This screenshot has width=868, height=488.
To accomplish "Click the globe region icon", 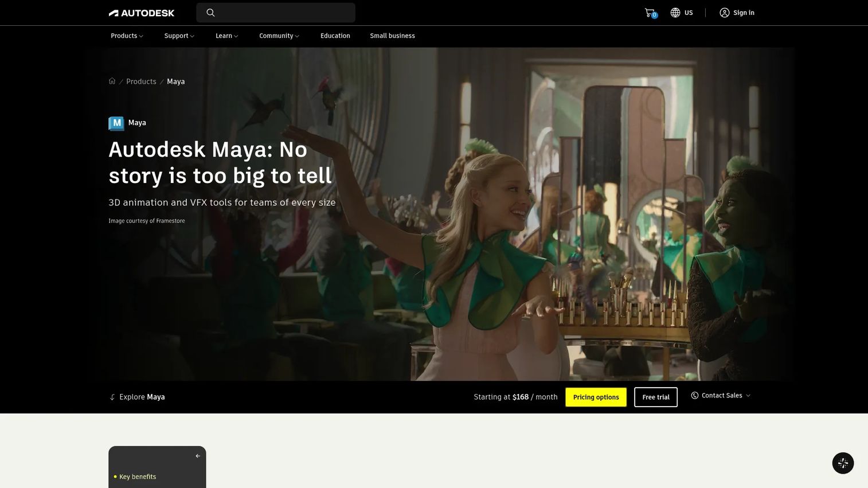I will tap(675, 13).
